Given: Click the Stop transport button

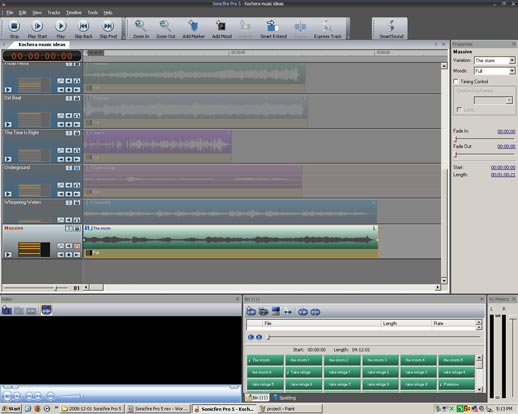Looking at the screenshot, I should pos(14,29).
